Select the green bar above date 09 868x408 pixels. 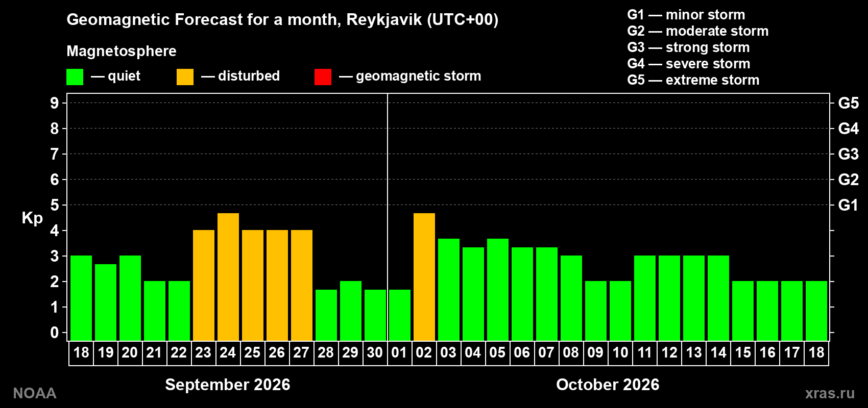[596, 311]
